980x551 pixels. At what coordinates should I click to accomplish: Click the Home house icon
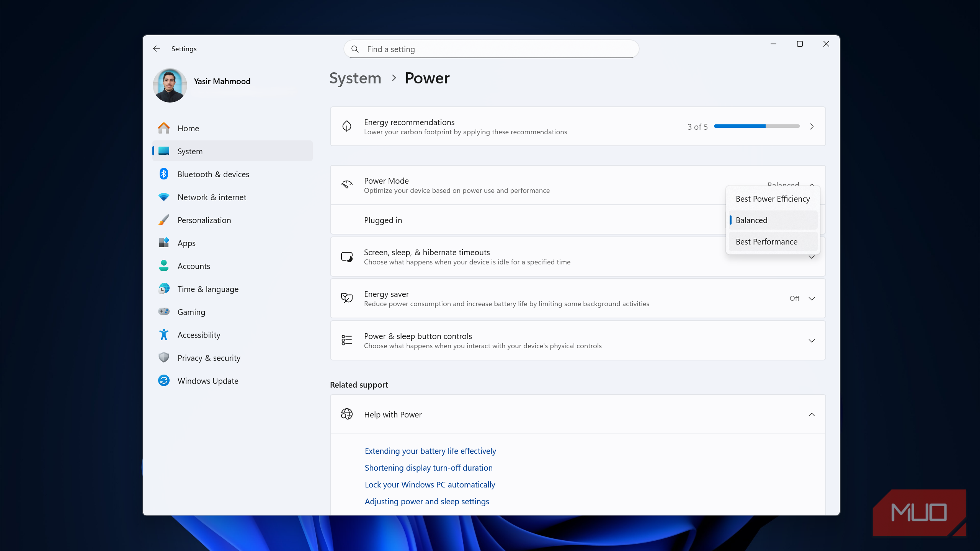click(164, 128)
